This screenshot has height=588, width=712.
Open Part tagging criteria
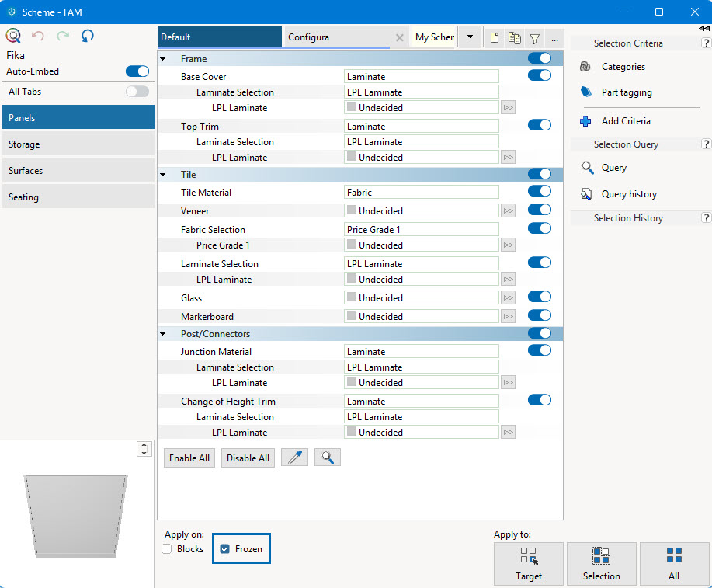(626, 92)
